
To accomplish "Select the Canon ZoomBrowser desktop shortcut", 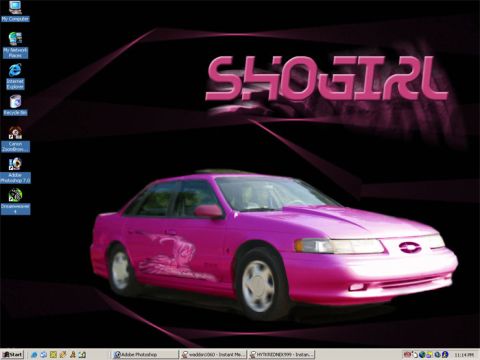I will tap(15, 139).
